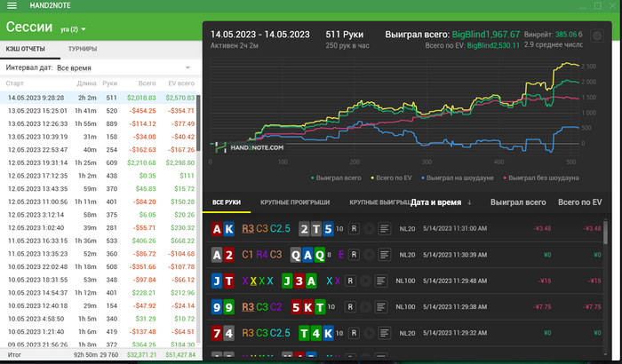Viewport: 622px width, 364px height.
Task: Select the JT hole cards in hand list
Action: [x=222, y=281]
